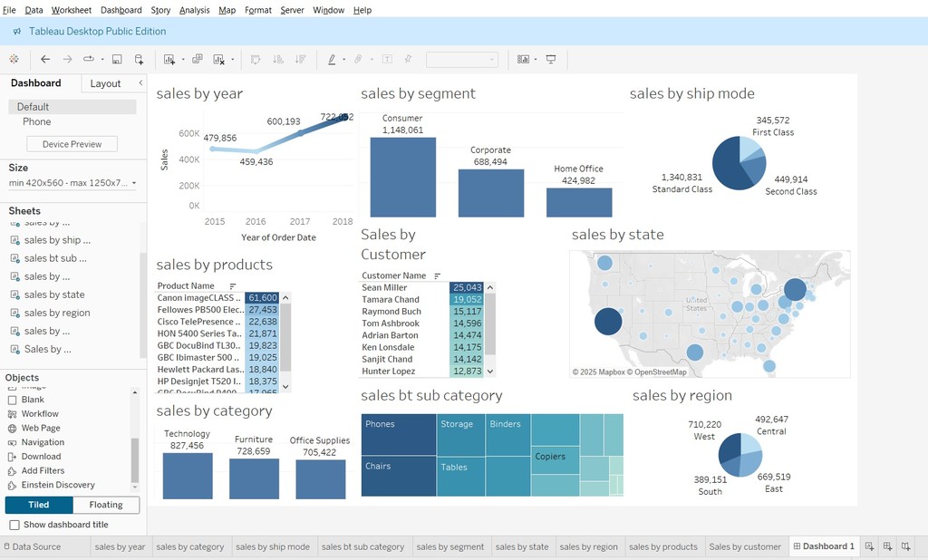Click the Technology bar in sales by category

[x=188, y=476]
